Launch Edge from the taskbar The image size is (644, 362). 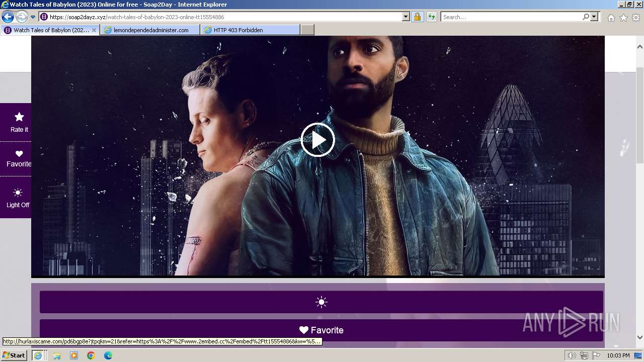(x=108, y=355)
